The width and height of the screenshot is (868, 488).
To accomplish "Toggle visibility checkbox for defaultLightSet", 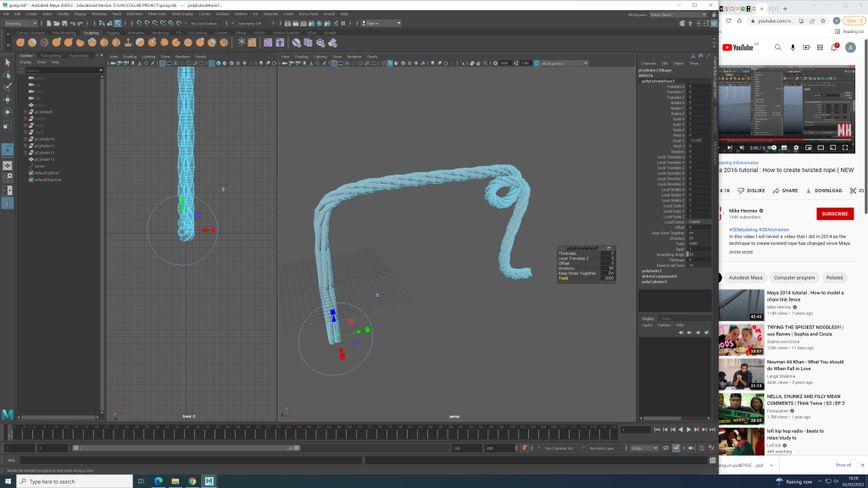I will [x=31, y=173].
